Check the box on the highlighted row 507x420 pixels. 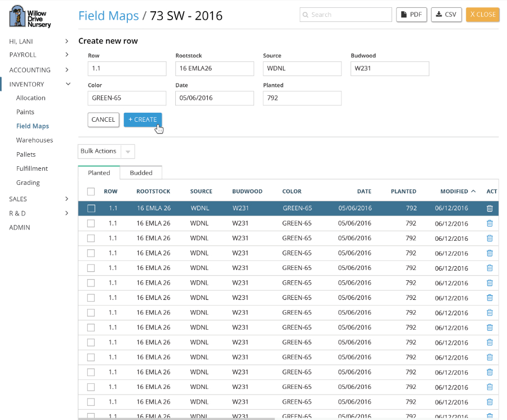tap(91, 209)
